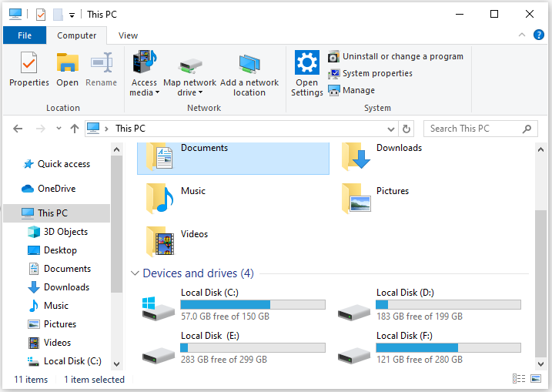Switch to large icons view in status bar
Image resolution: width=552 pixels, height=392 pixels.
536,379
